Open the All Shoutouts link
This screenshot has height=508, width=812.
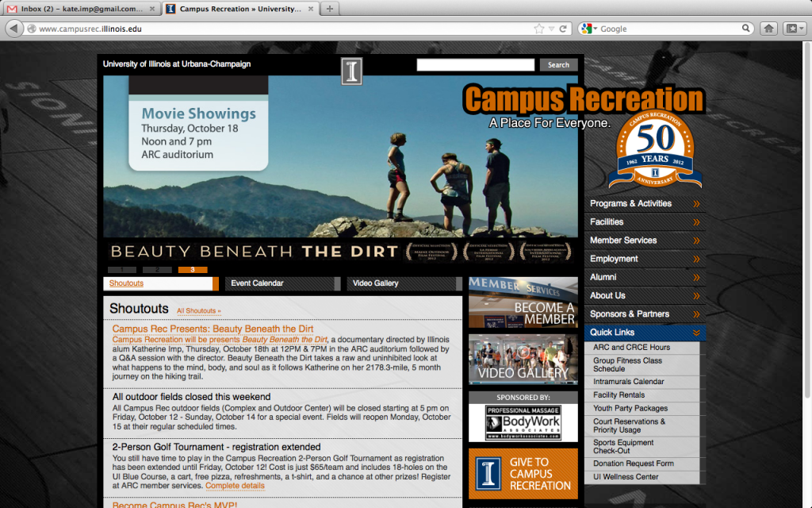[199, 311]
